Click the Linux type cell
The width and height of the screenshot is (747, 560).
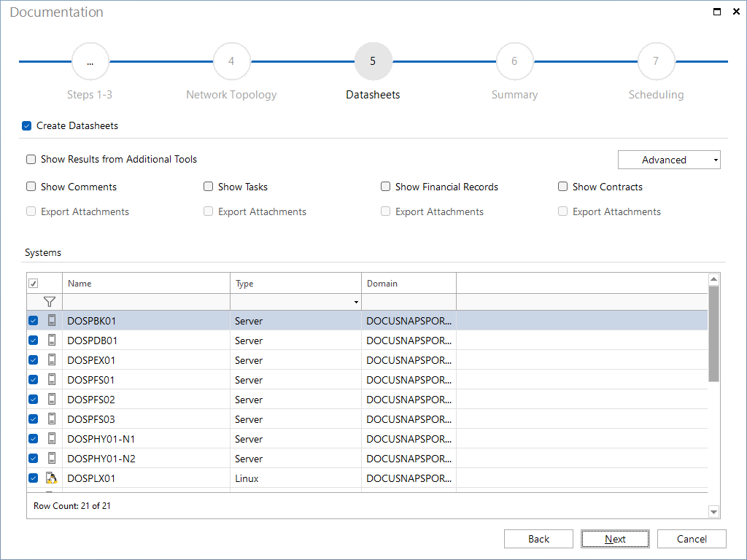296,478
